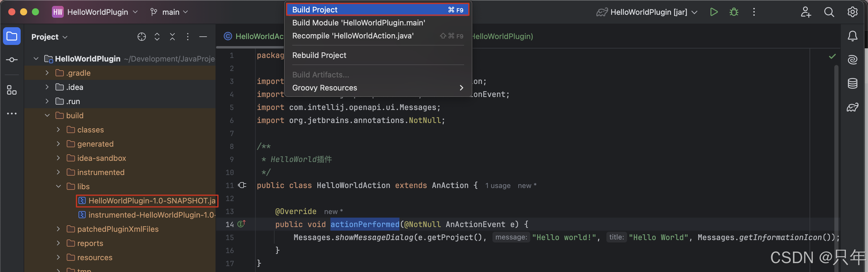Screen dimensions: 868x272
Task: Open Notifications bell
Action: click(x=853, y=36)
